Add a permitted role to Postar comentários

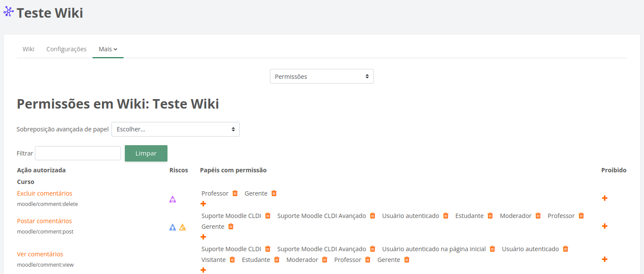(203, 237)
